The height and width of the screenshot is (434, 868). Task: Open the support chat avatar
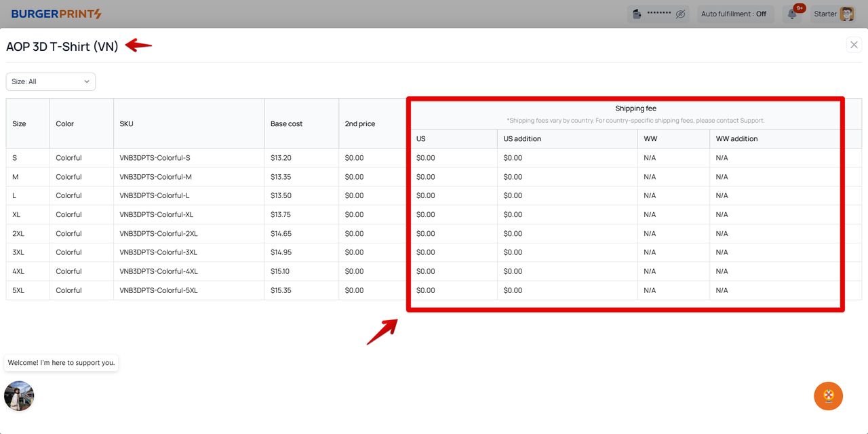(19, 395)
